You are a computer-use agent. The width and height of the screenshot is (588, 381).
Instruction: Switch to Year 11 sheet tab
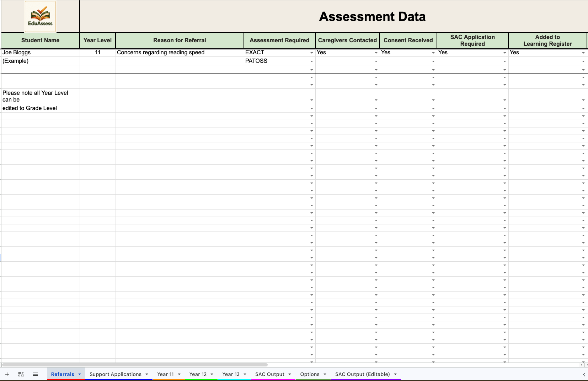pyautogui.click(x=165, y=374)
